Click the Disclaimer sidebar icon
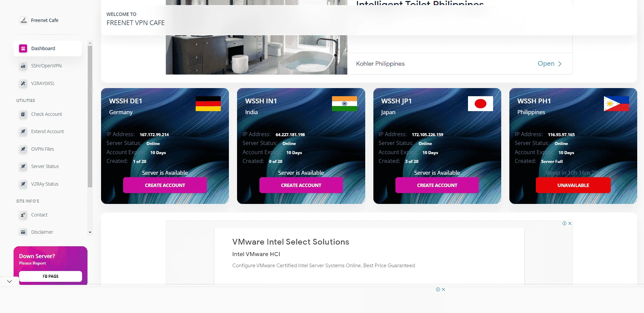 click(23, 232)
